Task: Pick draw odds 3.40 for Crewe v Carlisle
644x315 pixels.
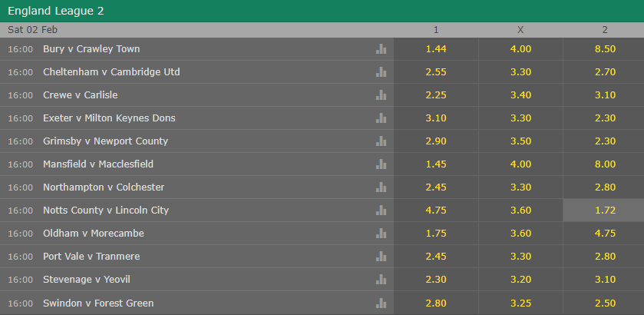Action: pos(520,95)
